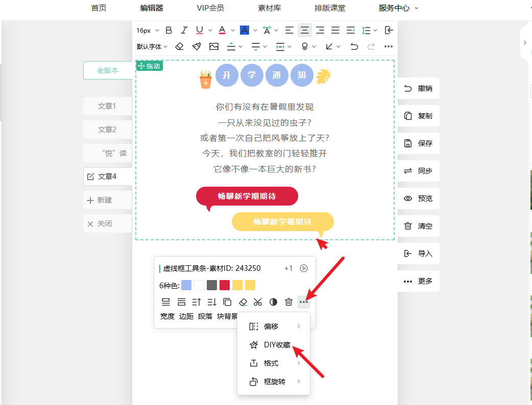The width and height of the screenshot is (532, 405).
Task: Click the play icon beside material ID
Action: [304, 268]
